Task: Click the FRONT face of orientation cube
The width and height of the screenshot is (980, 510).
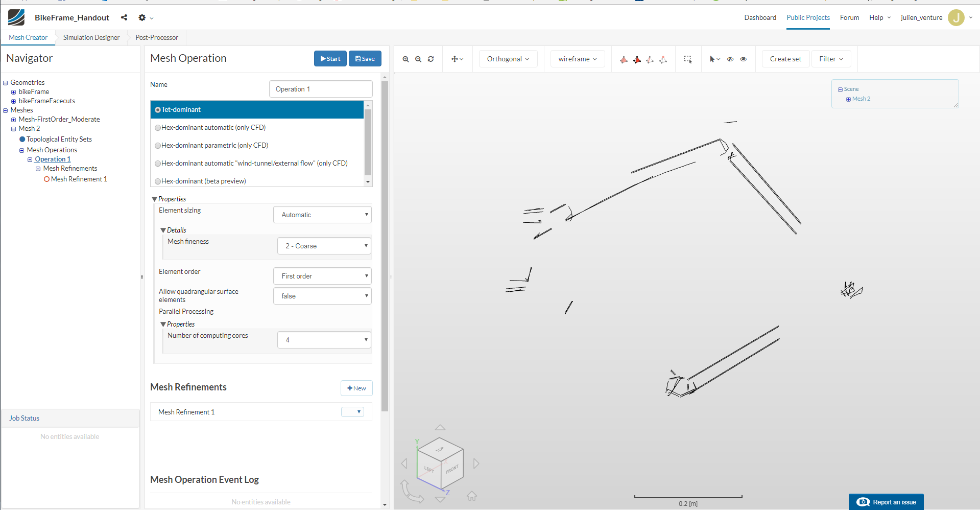Action: pos(452,469)
